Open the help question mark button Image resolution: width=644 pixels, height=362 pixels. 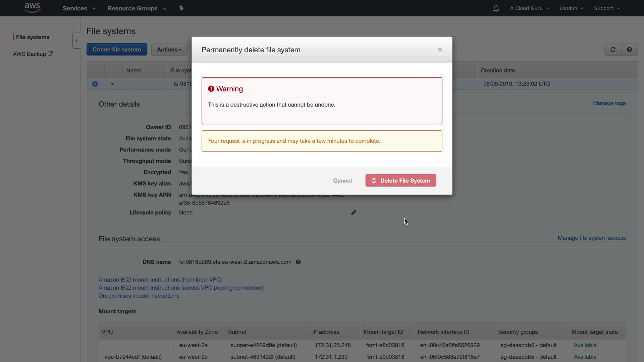pos(629,50)
